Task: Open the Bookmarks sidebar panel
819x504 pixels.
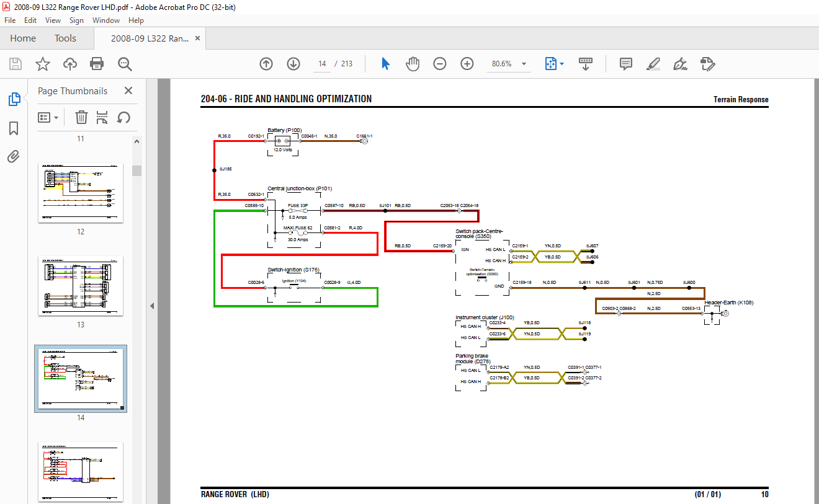Action: tap(14, 128)
